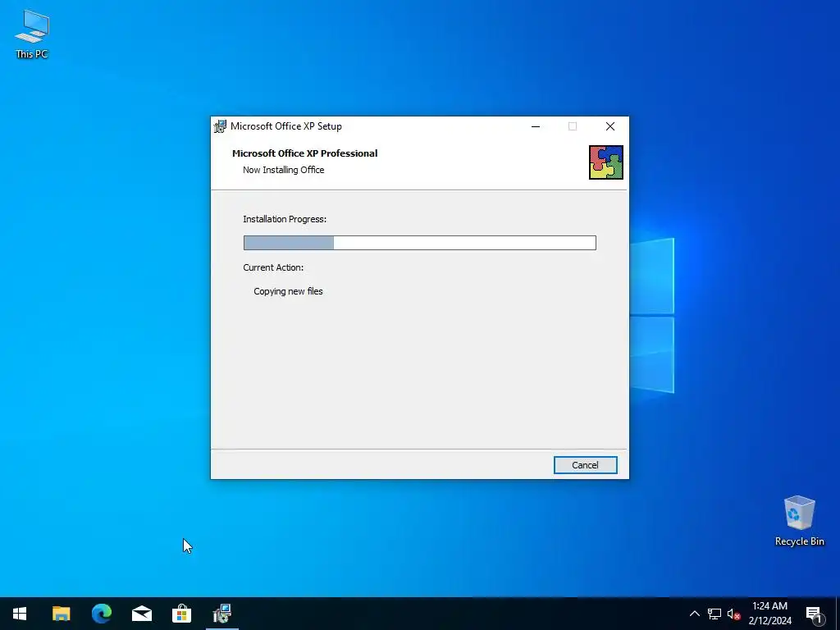The height and width of the screenshot is (630, 840).
Task: Open network status tray icon
Action: tap(714, 614)
